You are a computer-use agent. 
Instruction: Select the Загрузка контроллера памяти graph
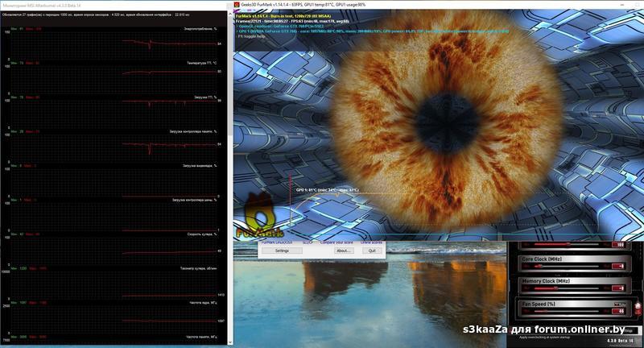[x=114, y=146]
